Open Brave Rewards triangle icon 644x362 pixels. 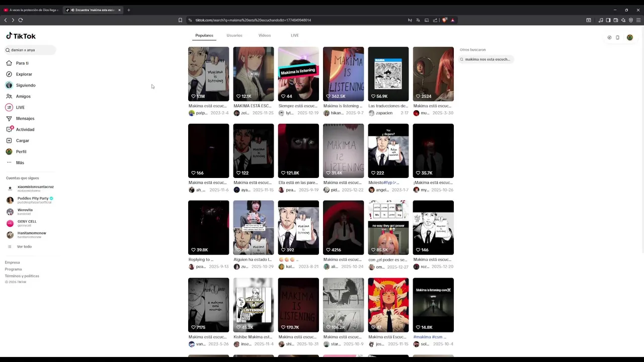(453, 20)
